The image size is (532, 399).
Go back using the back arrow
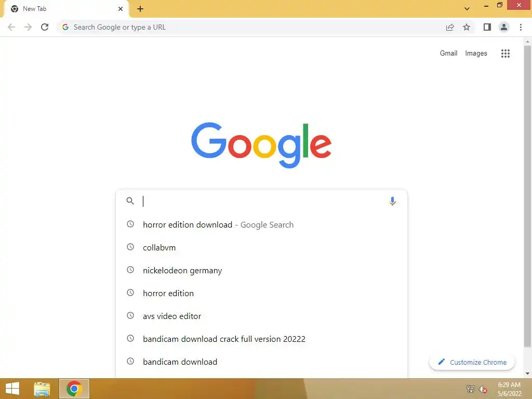pos(11,27)
